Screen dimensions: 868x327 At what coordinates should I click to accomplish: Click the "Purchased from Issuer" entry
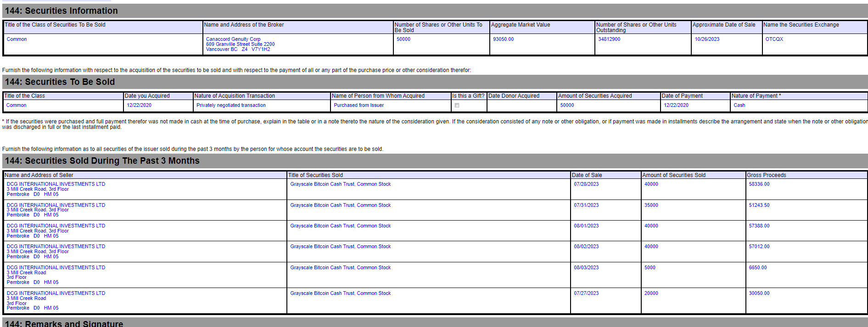pos(358,105)
